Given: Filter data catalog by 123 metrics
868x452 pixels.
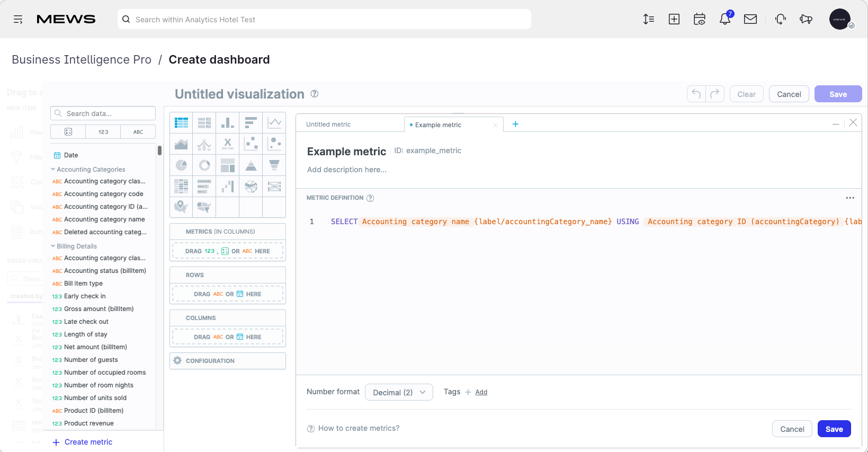Looking at the screenshot, I should [103, 132].
